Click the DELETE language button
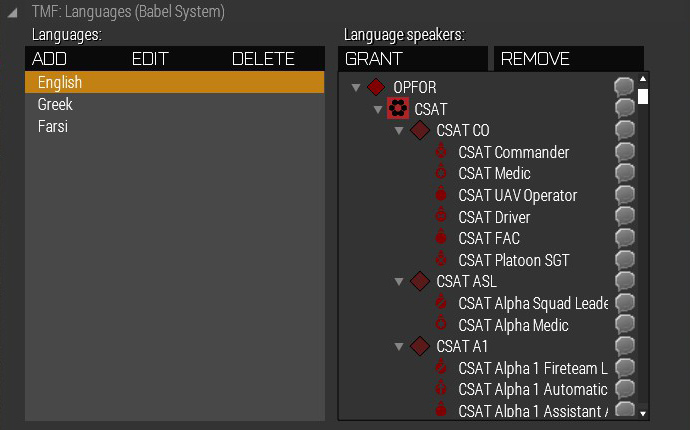690x430 pixels. [x=263, y=59]
